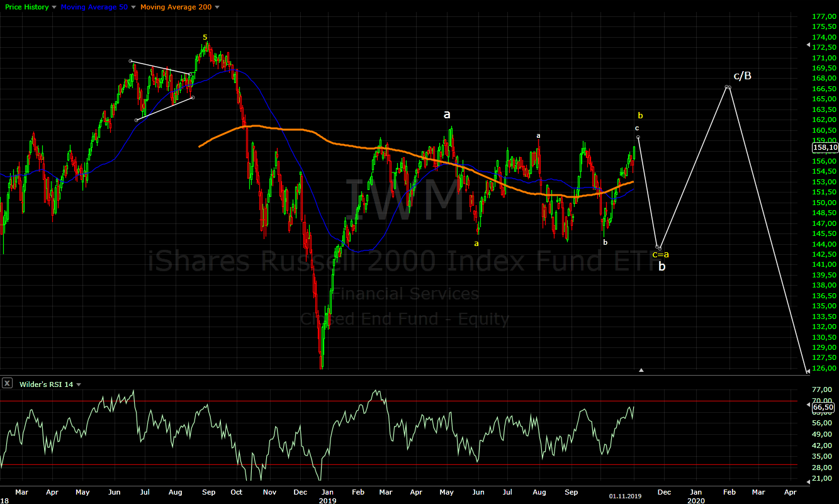Viewport: 839px width, 504px height.
Task: Click the yellow 5 label at the chart peak
Action: [205, 37]
